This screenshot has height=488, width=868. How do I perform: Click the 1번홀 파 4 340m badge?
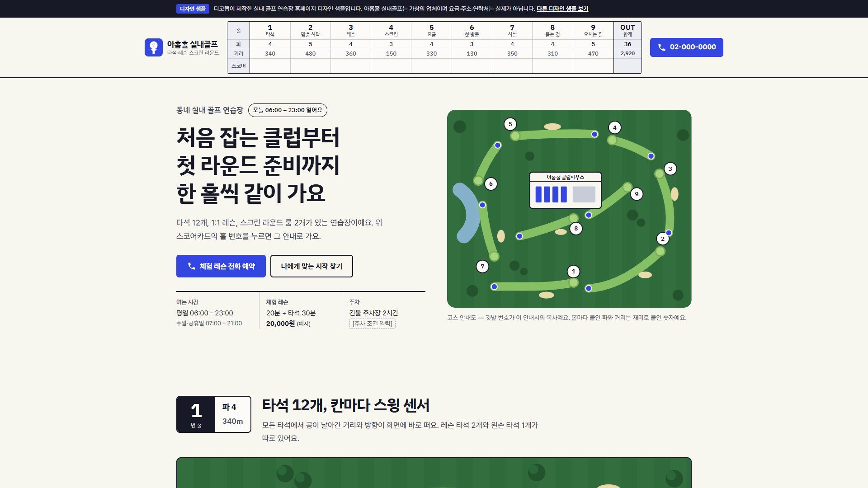[x=214, y=414]
